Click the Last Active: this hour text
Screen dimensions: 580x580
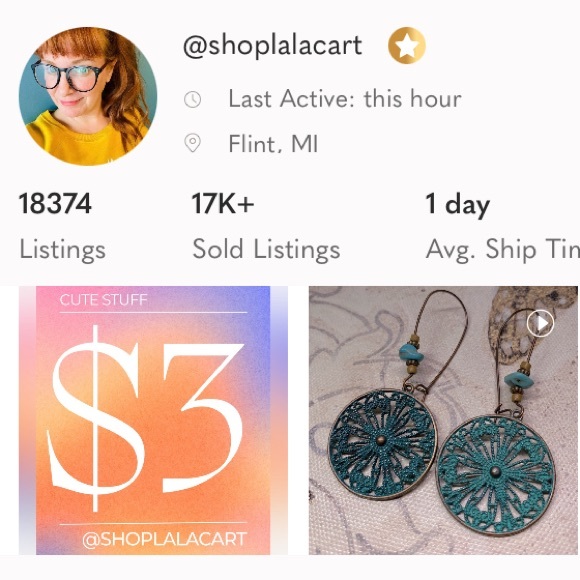click(345, 99)
